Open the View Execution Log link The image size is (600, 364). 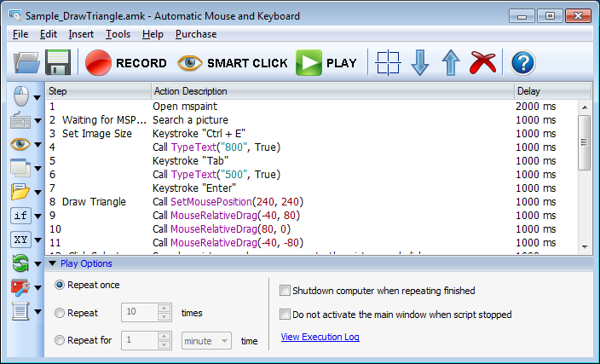click(x=320, y=338)
